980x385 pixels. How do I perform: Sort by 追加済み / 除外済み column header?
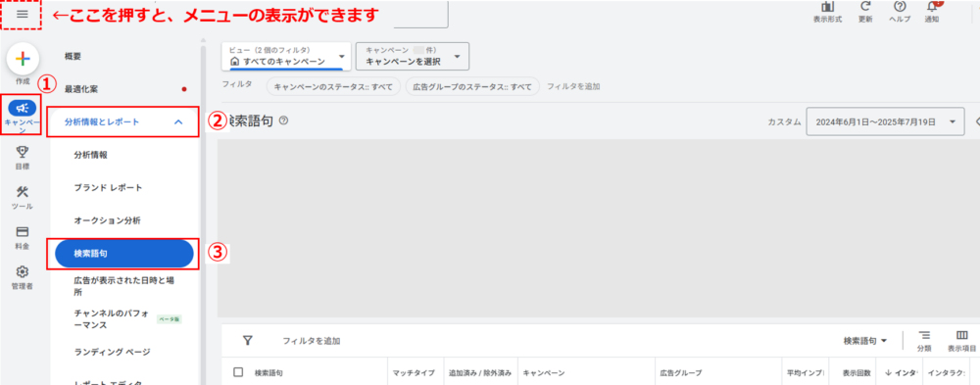pyautogui.click(x=480, y=372)
